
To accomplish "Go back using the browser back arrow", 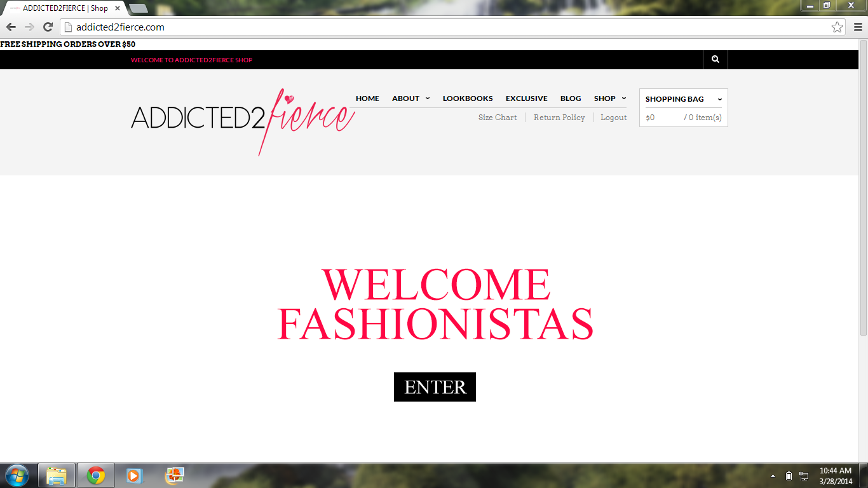I will 11,27.
